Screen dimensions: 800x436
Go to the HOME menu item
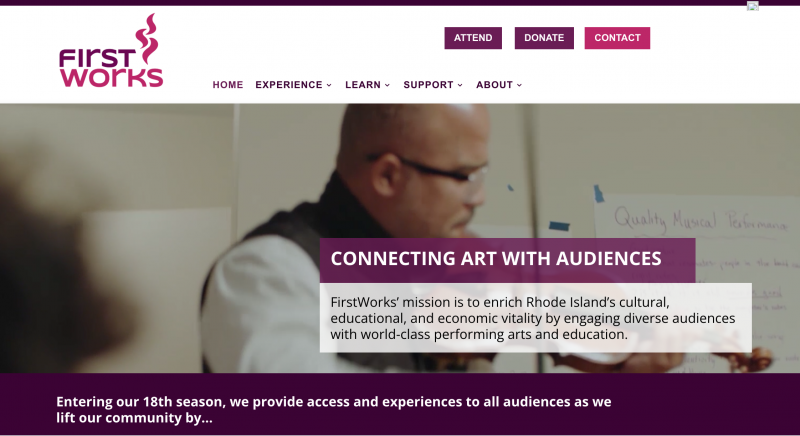(x=228, y=85)
